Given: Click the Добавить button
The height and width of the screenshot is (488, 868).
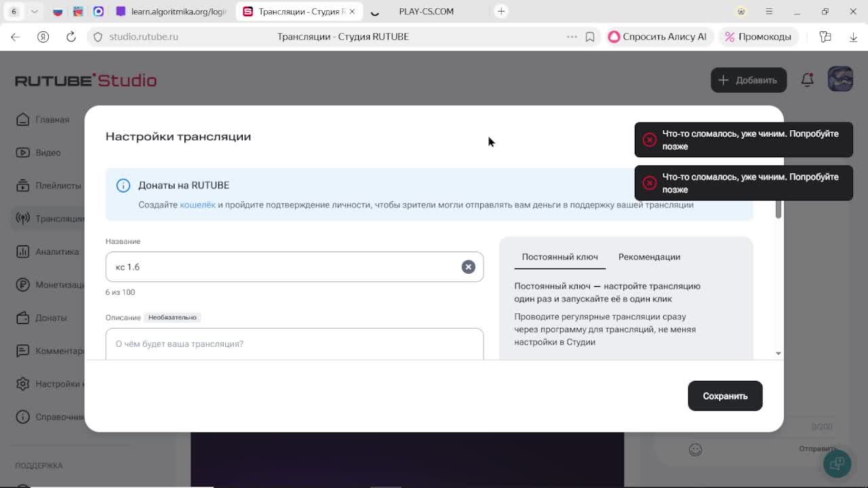Looking at the screenshot, I should pos(749,80).
